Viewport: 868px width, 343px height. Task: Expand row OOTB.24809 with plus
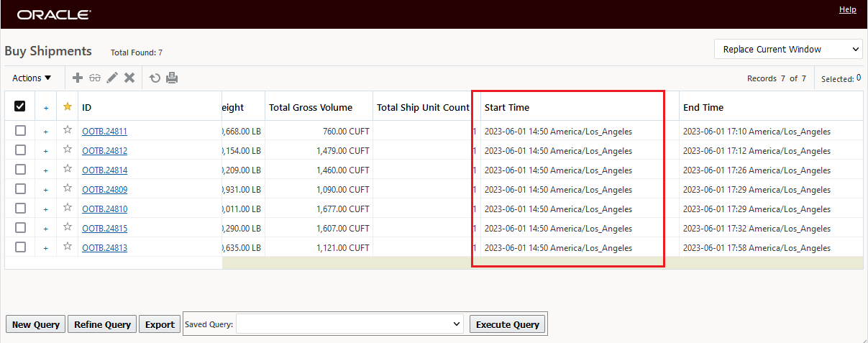coord(46,190)
